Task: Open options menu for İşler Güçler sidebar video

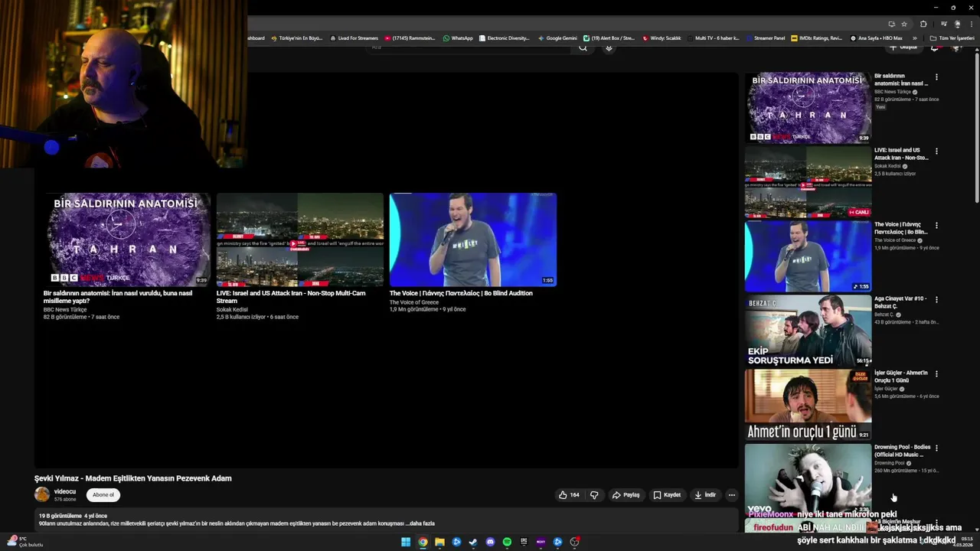Action: click(936, 374)
